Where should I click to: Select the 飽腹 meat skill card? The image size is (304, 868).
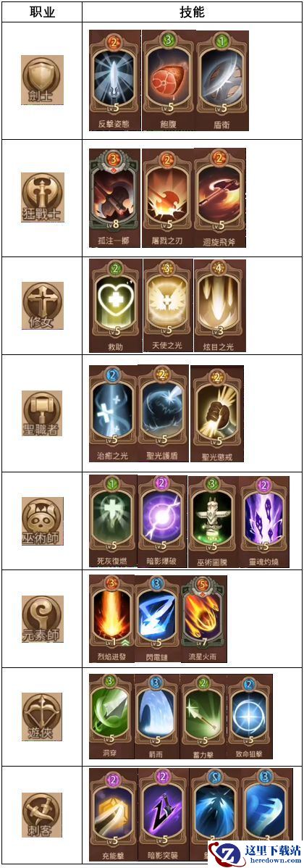tap(168, 80)
